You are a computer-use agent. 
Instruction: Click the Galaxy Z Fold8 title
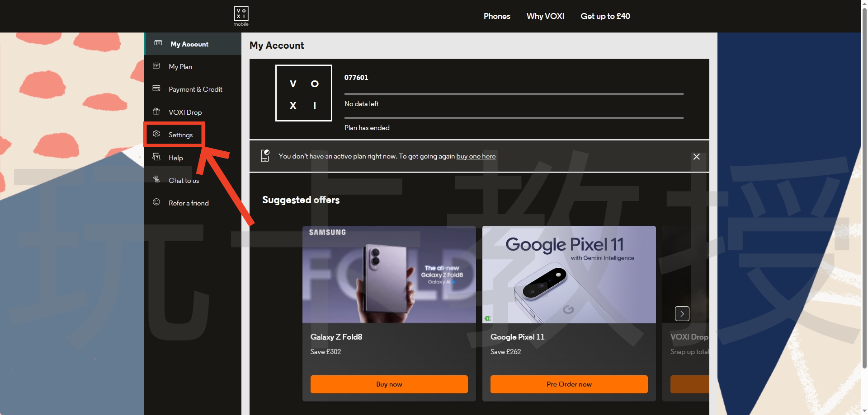click(x=336, y=337)
